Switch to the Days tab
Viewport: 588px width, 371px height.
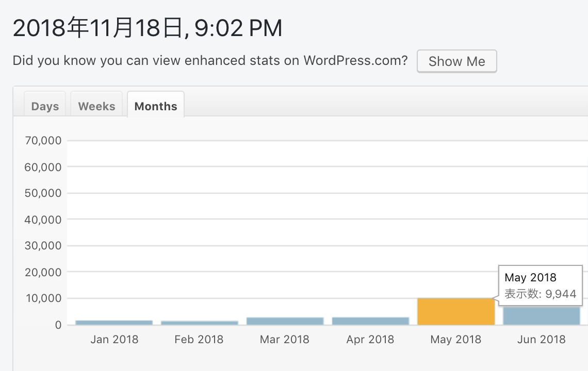pyautogui.click(x=45, y=106)
